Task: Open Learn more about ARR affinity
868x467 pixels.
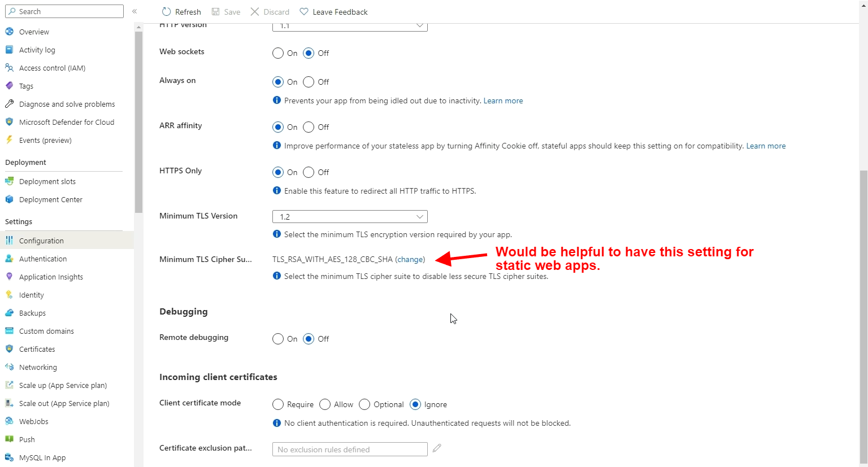Action: (766, 146)
